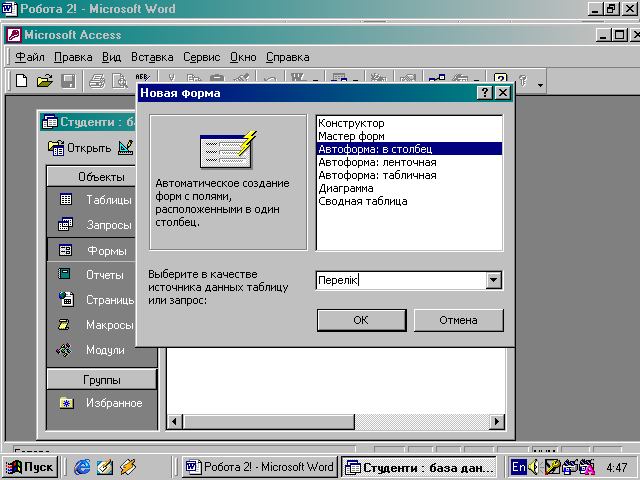Click the lightning Winamp quick launch icon
Viewport: 640px width, 480px height.
pos(128,467)
